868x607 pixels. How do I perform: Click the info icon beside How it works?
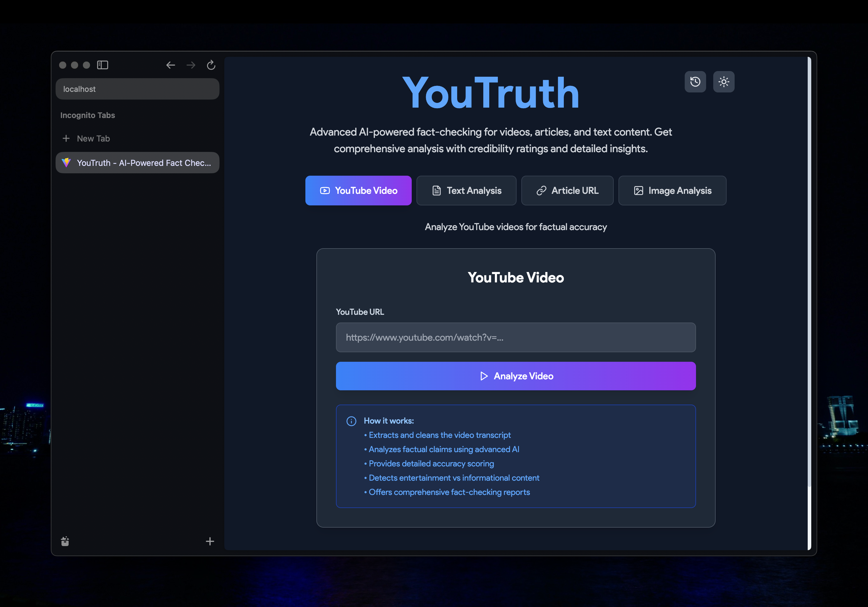point(351,421)
